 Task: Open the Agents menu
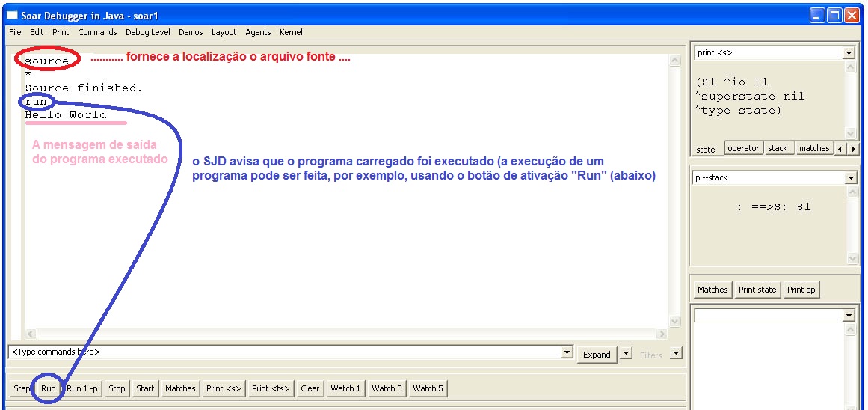258,32
